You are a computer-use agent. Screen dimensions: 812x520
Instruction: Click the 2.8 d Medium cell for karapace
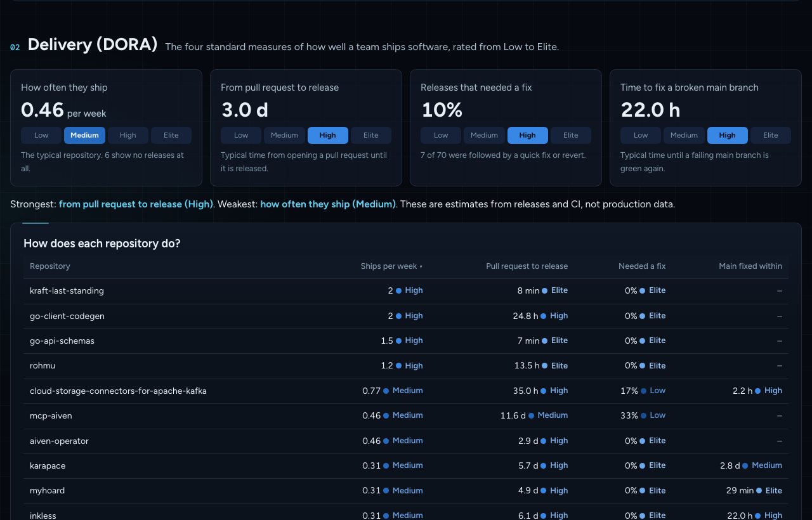point(751,465)
